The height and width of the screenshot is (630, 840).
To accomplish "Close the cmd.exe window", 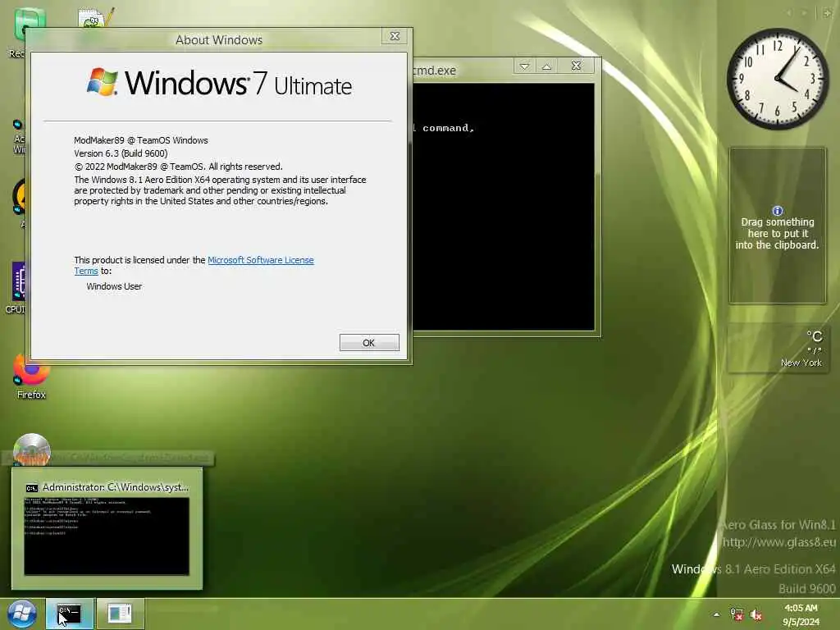I will [x=576, y=66].
